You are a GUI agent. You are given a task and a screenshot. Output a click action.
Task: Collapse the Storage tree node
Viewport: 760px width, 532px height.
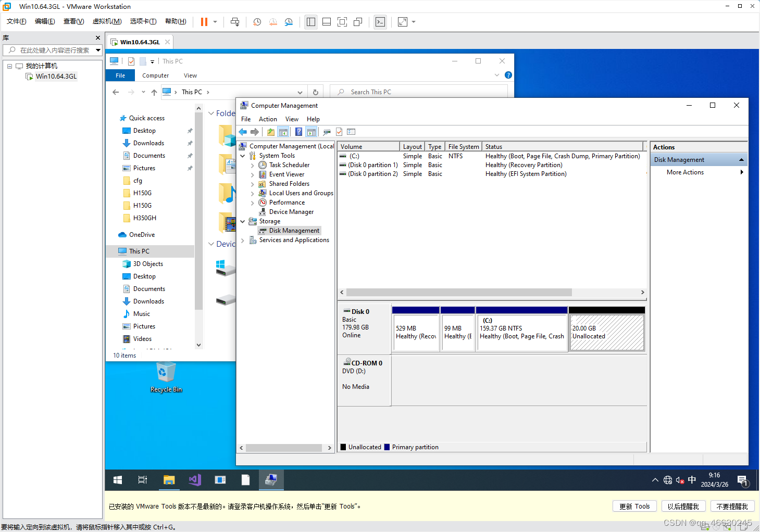pos(243,221)
